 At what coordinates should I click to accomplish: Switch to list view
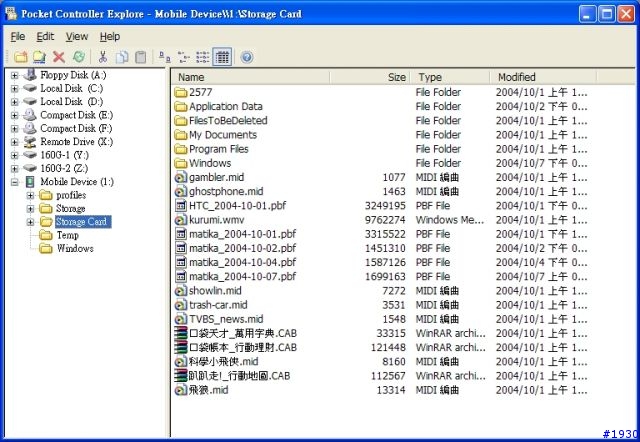coord(202,57)
